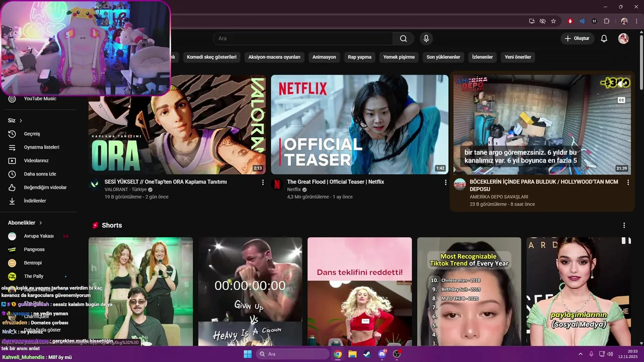Open File Explorer from taskbar
The width and height of the screenshot is (644, 362).
coord(352,354)
